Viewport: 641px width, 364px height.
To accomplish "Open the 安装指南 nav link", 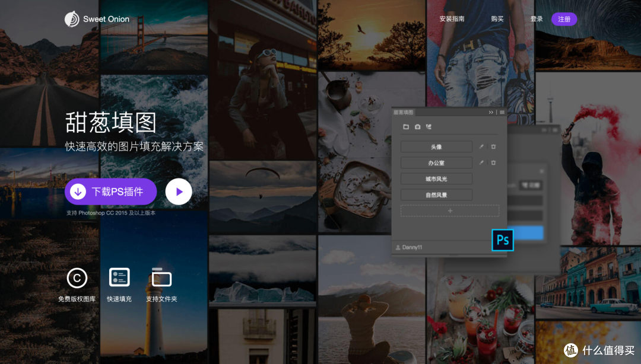I will 452,19.
